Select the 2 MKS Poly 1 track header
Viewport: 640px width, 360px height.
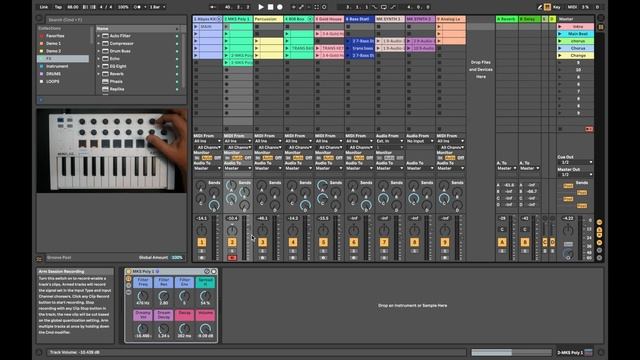tap(238, 19)
